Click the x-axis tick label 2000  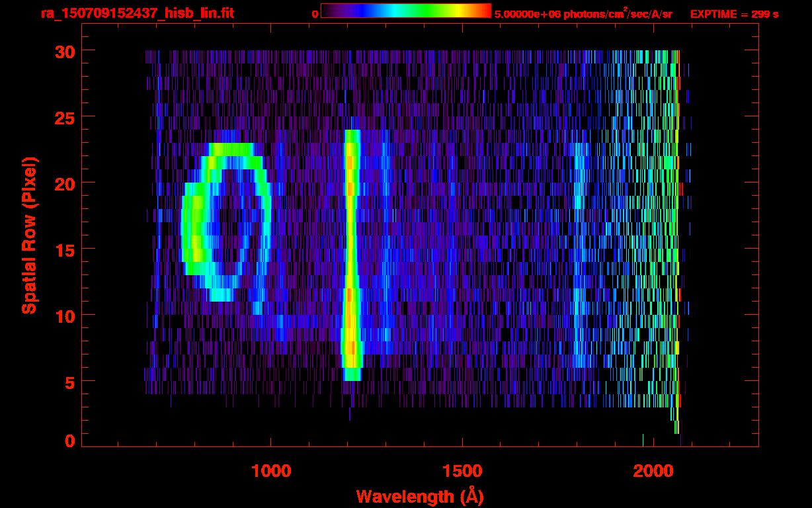tap(653, 470)
